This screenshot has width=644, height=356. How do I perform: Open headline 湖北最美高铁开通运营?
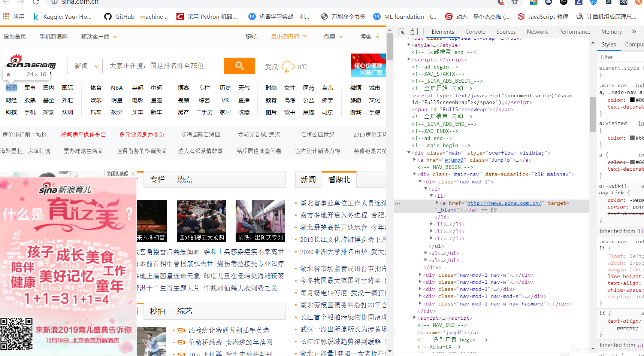333,227
